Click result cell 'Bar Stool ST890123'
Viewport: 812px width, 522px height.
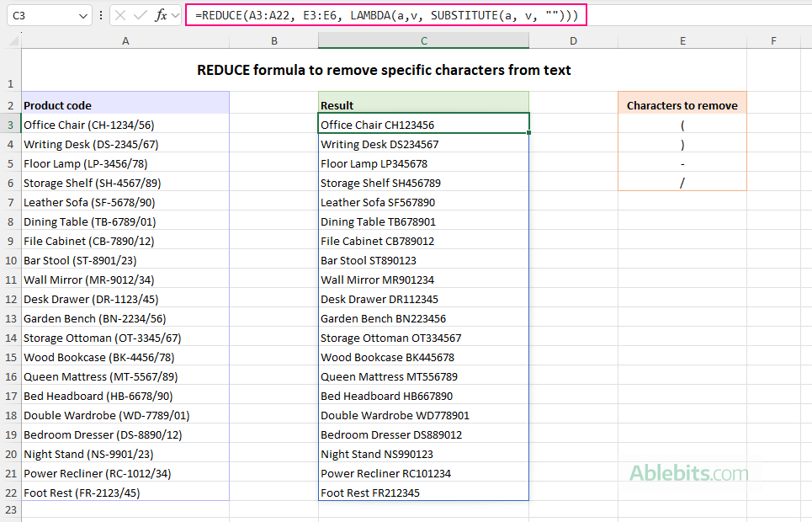point(423,260)
